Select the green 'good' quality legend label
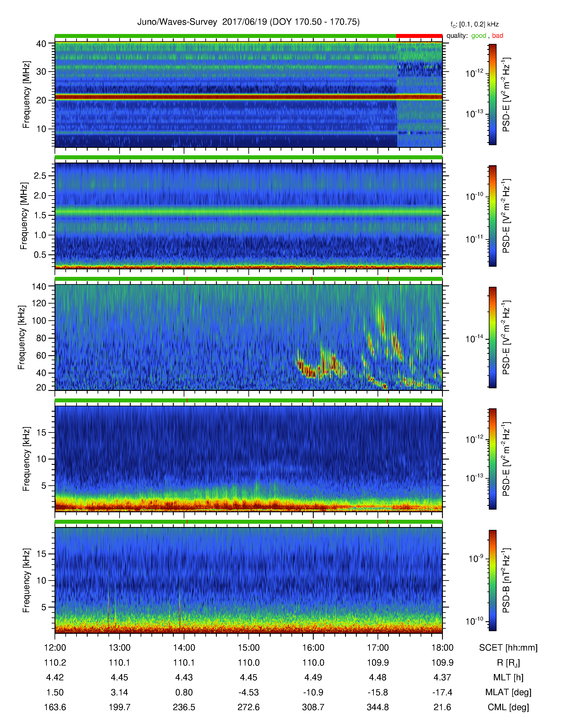 coord(479,36)
